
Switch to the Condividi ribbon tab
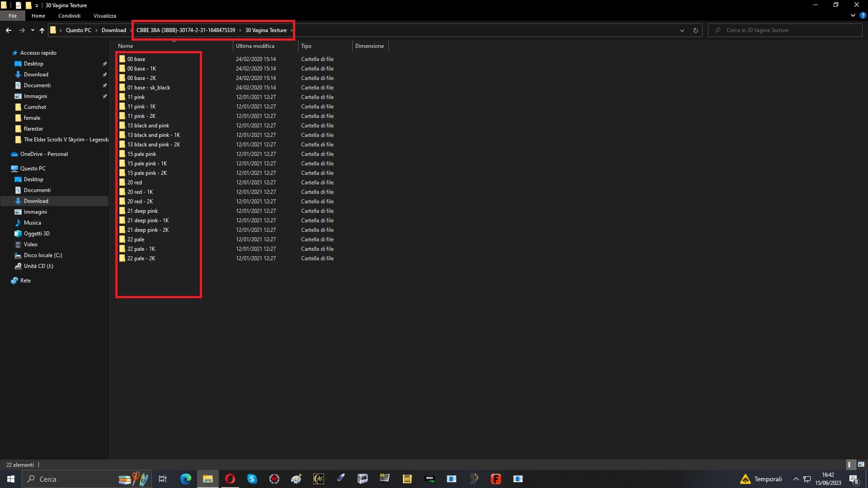[x=69, y=16]
